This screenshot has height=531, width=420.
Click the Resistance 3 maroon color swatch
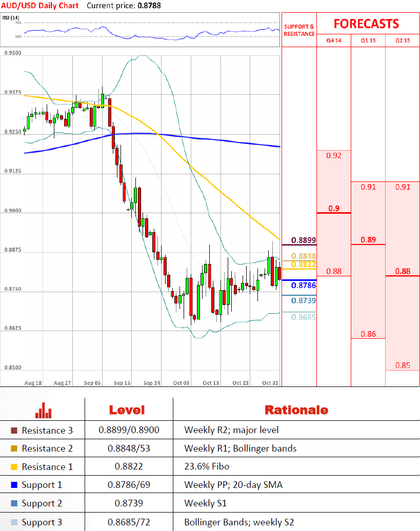tap(14, 431)
